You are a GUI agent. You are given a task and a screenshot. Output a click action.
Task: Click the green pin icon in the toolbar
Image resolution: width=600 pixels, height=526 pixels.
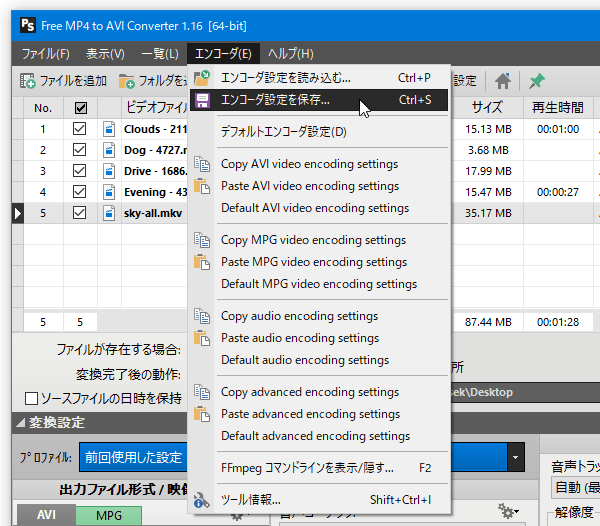[536, 81]
